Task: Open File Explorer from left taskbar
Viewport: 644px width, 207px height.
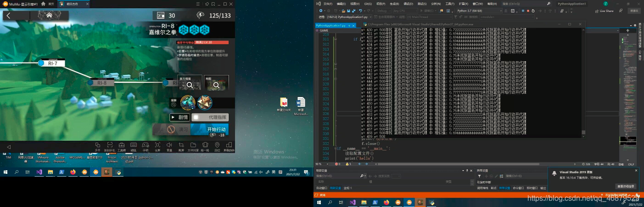Action: (x=50, y=172)
